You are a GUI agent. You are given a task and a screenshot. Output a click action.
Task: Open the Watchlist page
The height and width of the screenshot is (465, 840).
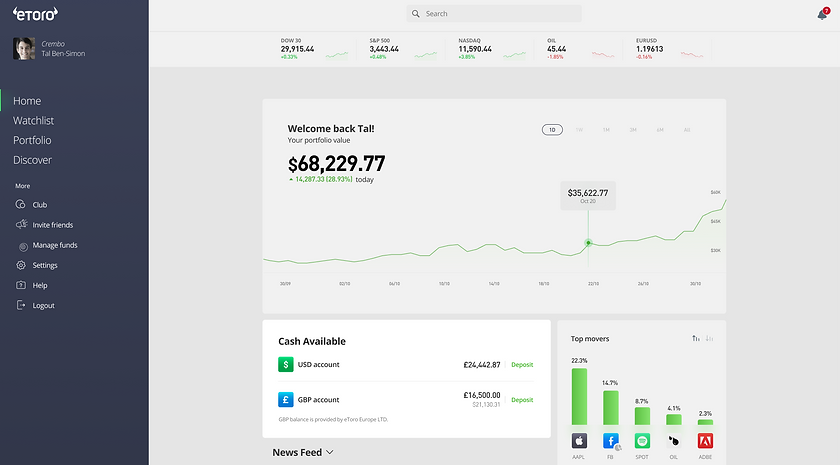click(33, 121)
